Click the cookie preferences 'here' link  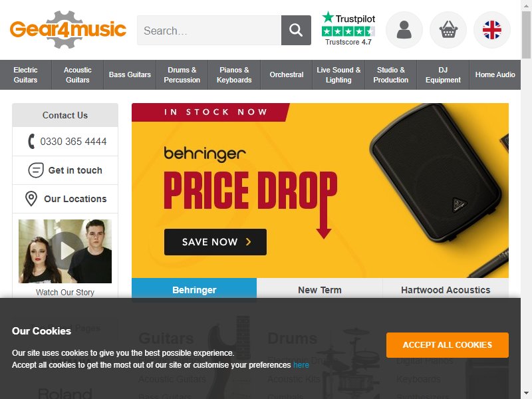301,365
